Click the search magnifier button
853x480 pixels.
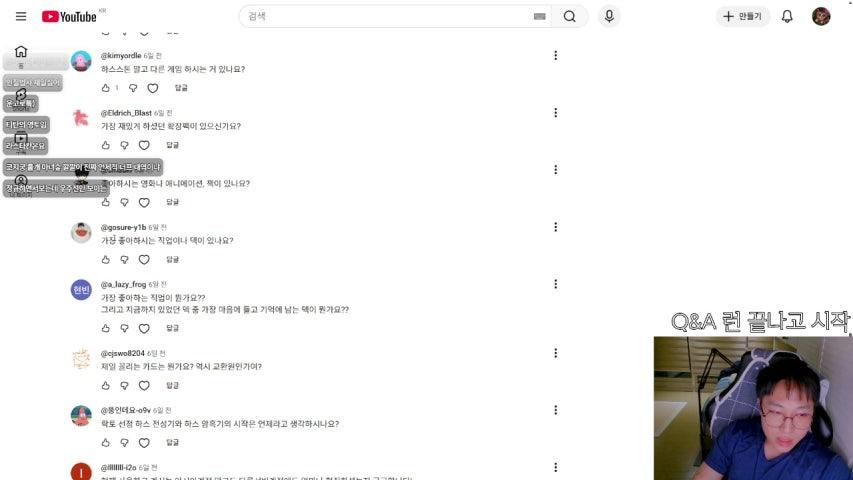tap(570, 16)
